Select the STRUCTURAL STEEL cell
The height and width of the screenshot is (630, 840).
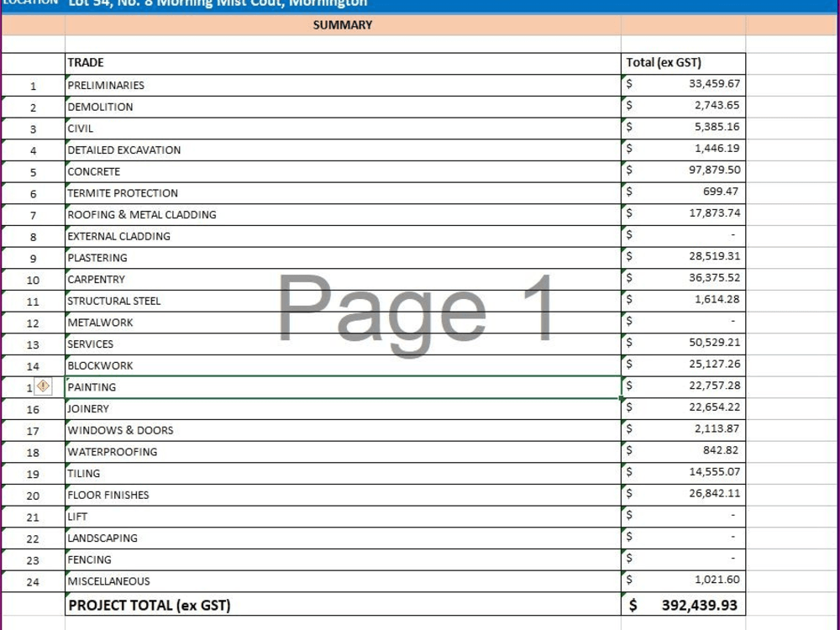click(343, 301)
